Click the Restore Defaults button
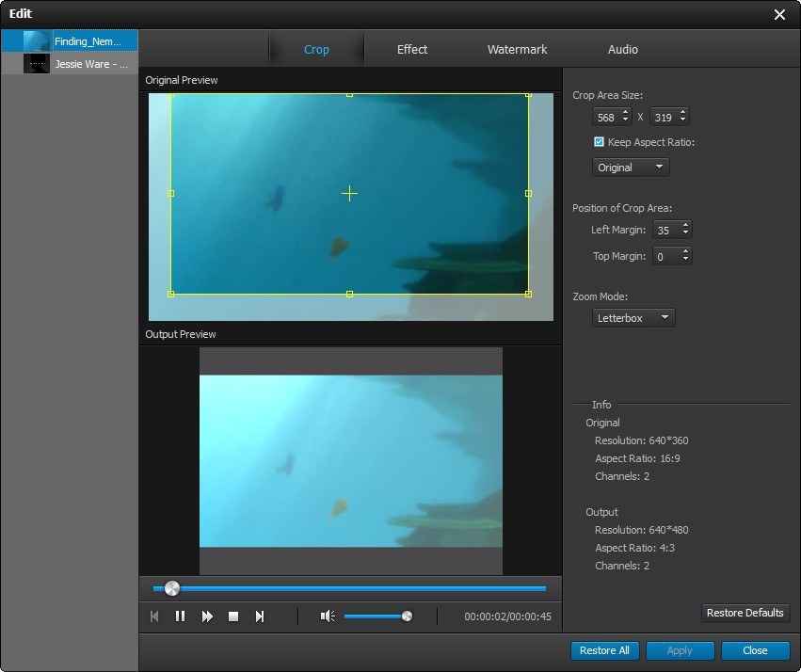The width and height of the screenshot is (801, 672). tap(745, 613)
